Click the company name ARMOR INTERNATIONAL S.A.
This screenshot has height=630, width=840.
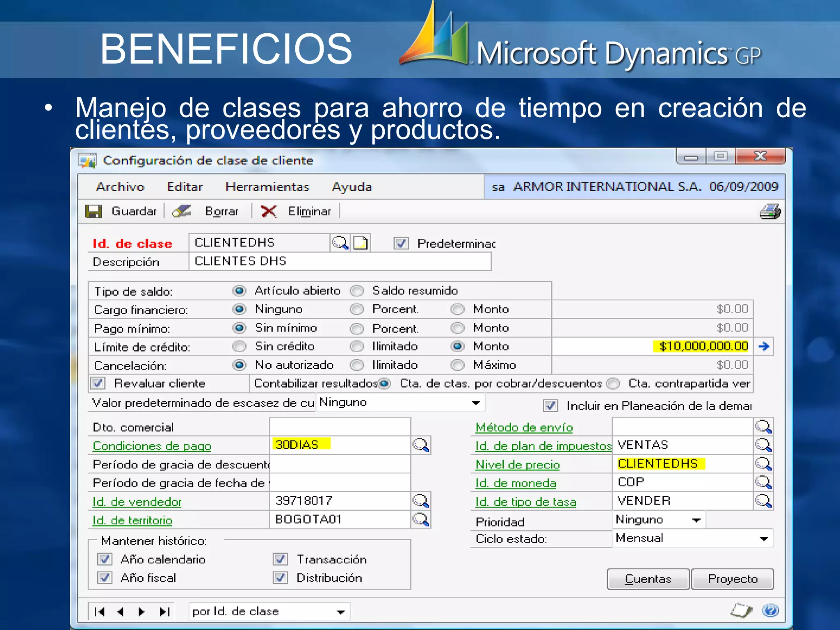tap(607, 187)
